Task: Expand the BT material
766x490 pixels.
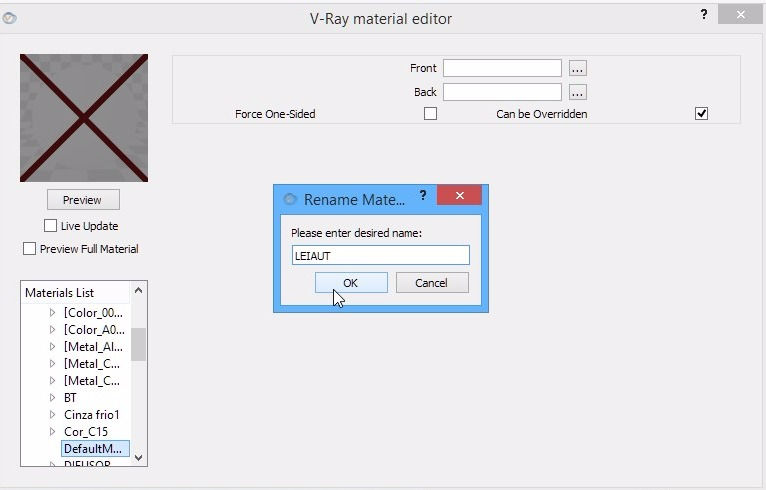Action: pyautogui.click(x=52, y=398)
